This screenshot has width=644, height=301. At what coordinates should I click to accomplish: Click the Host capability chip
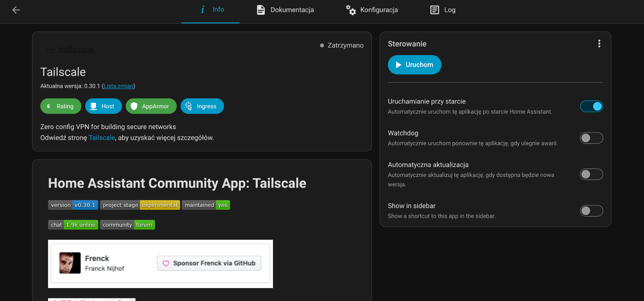(x=103, y=106)
